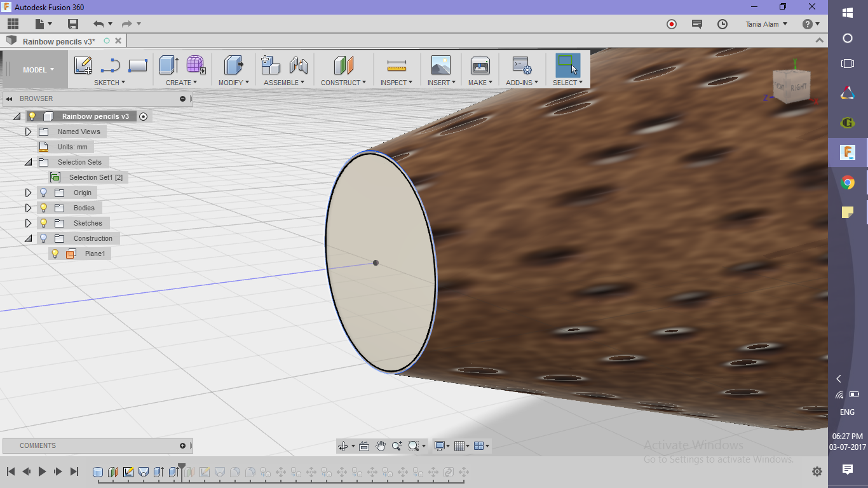The height and width of the screenshot is (488, 868).
Task: Open the Scripts and Add-Ins tool
Action: tap(522, 65)
